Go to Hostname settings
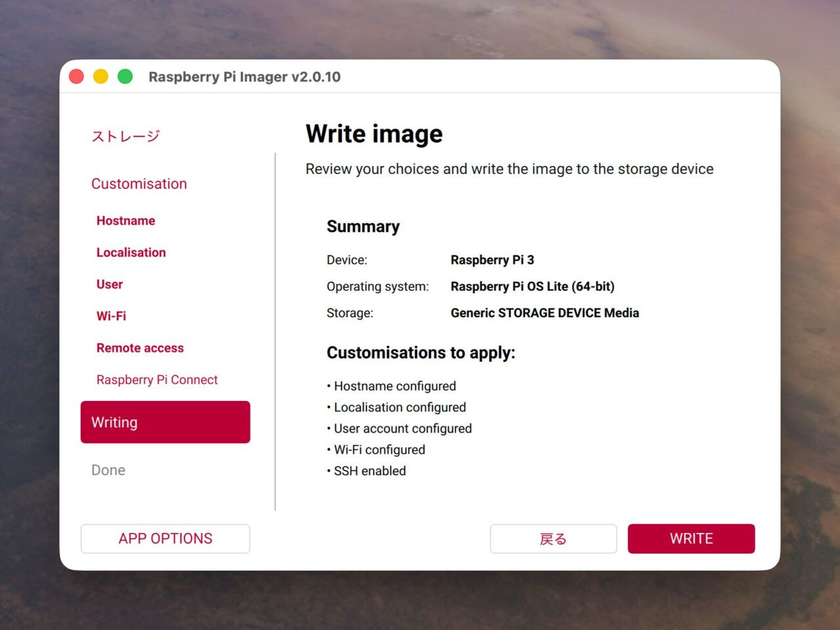Image resolution: width=840 pixels, height=630 pixels. [126, 220]
